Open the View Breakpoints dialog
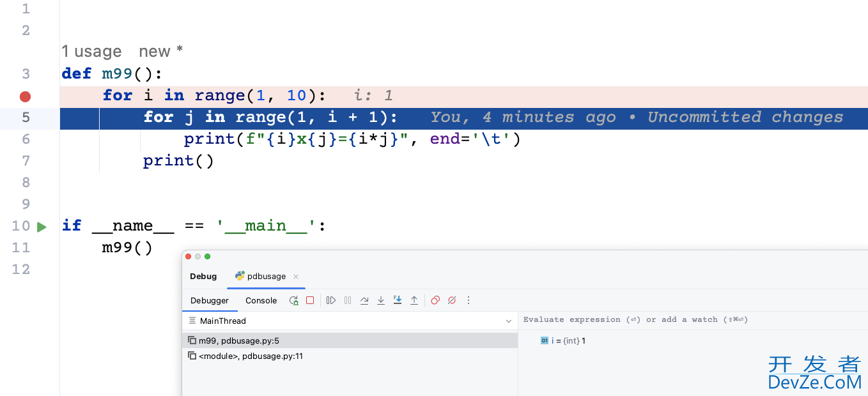The image size is (868, 396). (435, 300)
